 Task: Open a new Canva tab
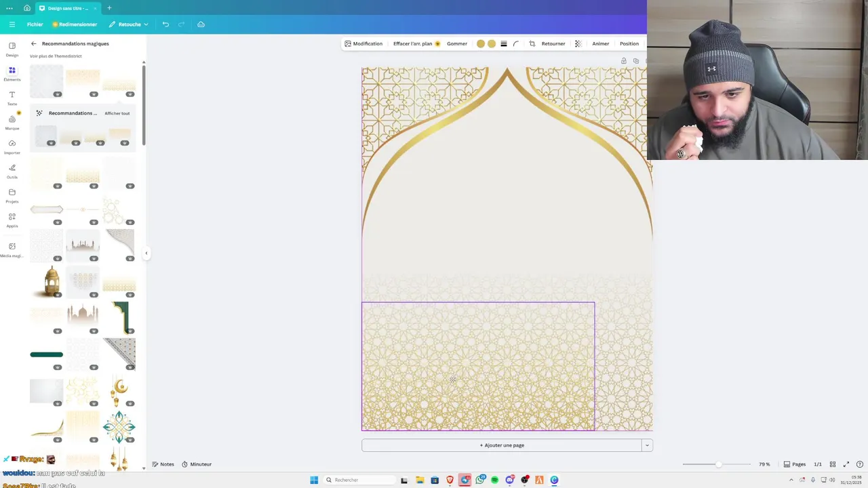109,8
